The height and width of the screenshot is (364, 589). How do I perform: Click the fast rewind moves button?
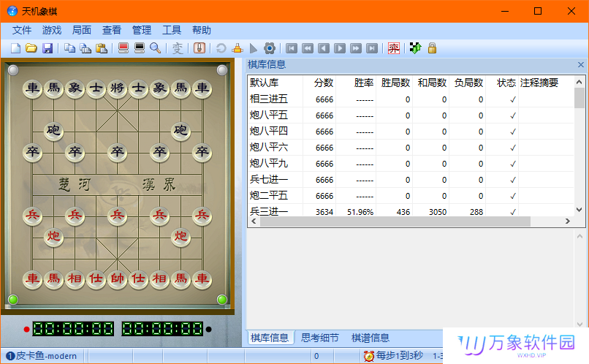coord(308,48)
